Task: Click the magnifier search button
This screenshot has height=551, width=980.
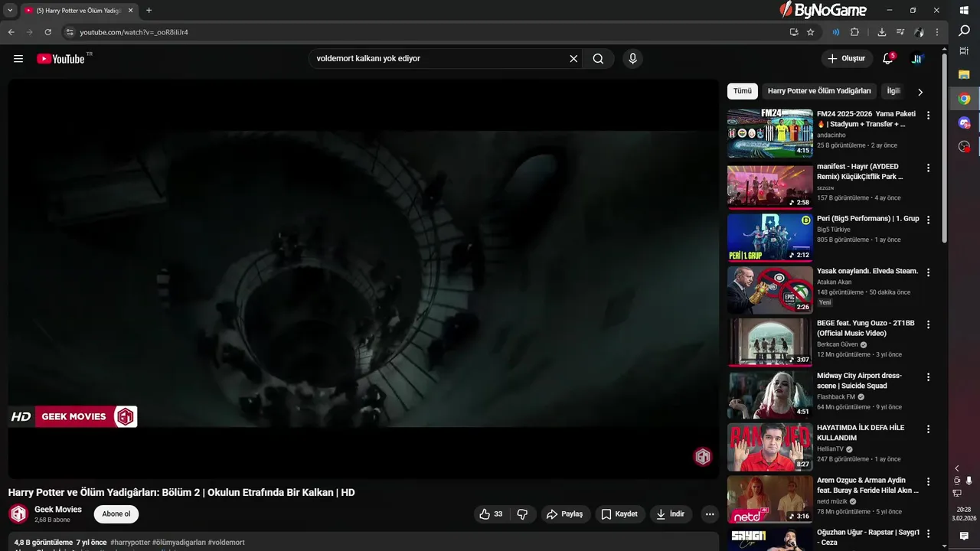Action: coord(598,59)
